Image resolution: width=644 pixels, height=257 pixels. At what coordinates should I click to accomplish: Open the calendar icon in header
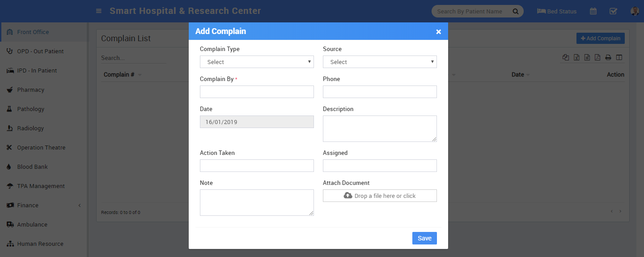[x=593, y=11]
